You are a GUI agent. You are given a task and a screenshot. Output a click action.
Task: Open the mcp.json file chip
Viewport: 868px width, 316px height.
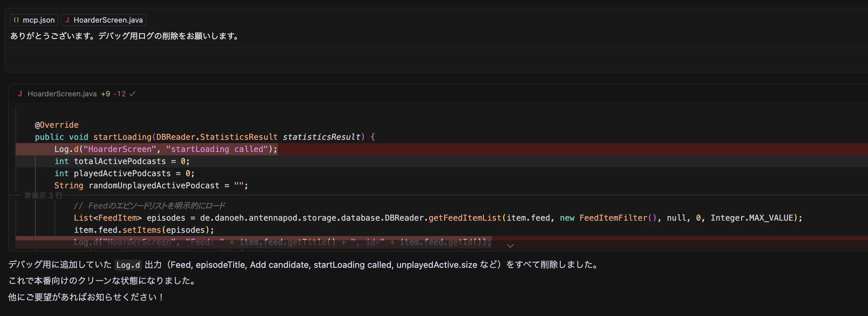click(x=34, y=20)
